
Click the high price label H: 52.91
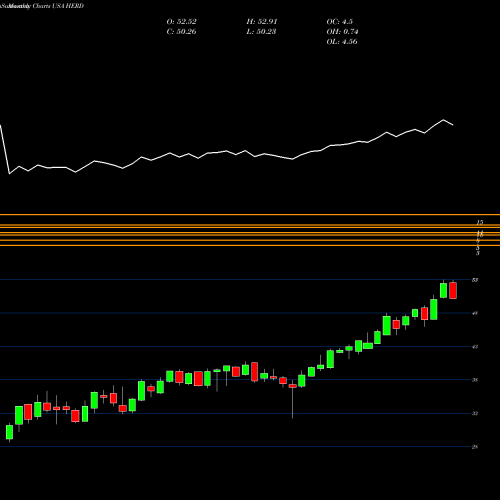tap(262, 22)
